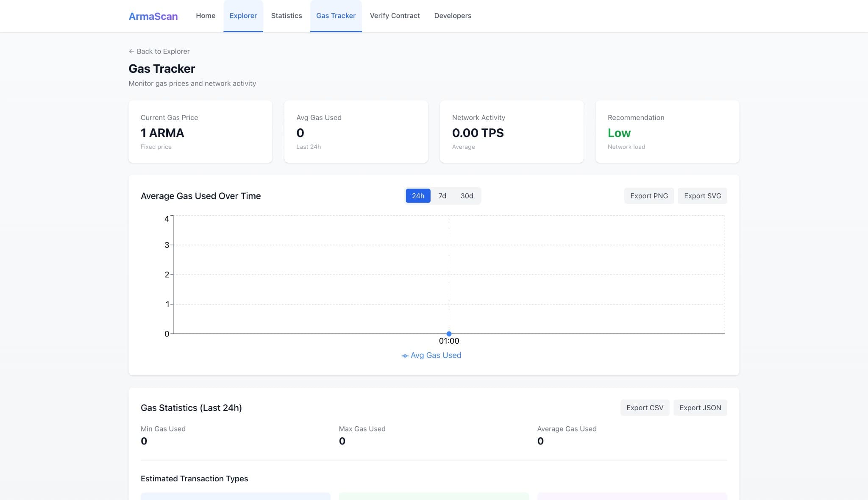Switch chart range to 7d
Screen dimensions: 868x500
[442, 196]
